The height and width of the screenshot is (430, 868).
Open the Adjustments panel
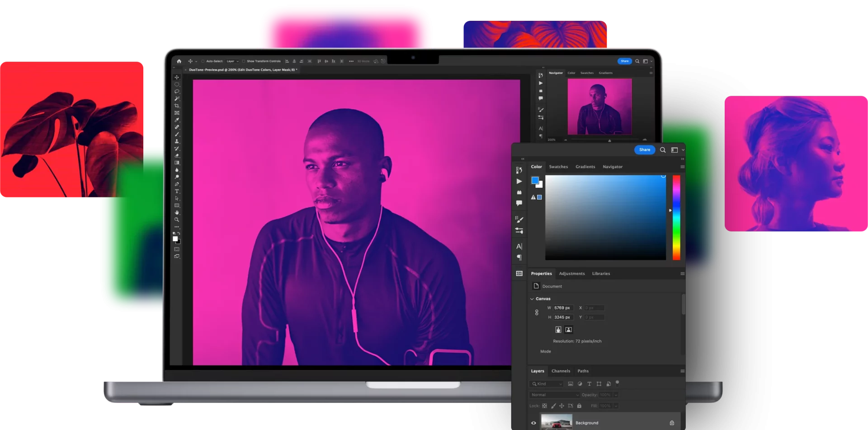pyautogui.click(x=572, y=273)
